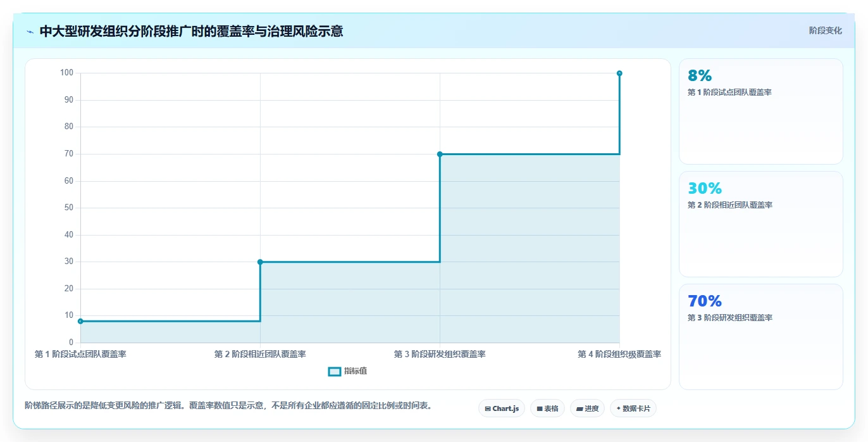Click the 30% card value
Image resolution: width=868 pixels, height=442 pixels.
click(x=705, y=188)
